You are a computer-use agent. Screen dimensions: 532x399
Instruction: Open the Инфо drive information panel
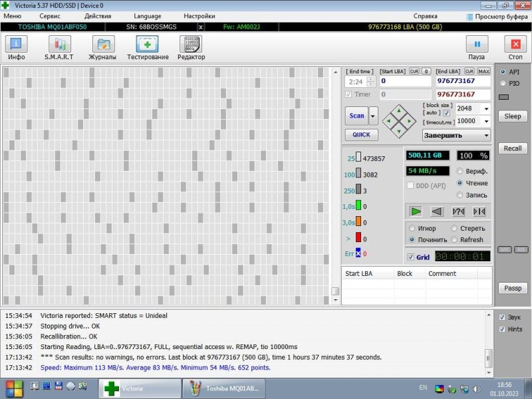pyautogui.click(x=16, y=45)
